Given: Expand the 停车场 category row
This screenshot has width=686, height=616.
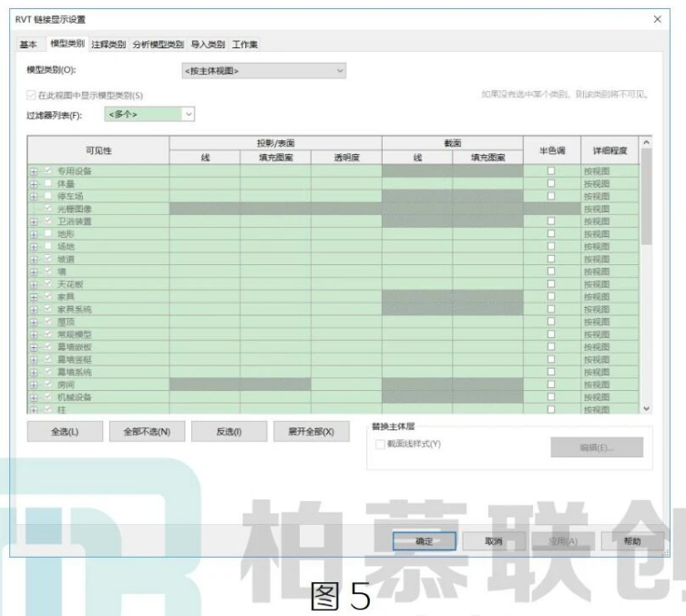Looking at the screenshot, I should coord(34,197).
